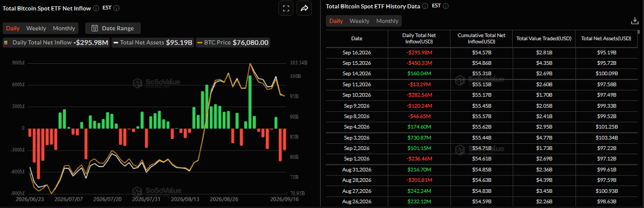Click Total Value Traded(USD) column header

tap(544, 39)
